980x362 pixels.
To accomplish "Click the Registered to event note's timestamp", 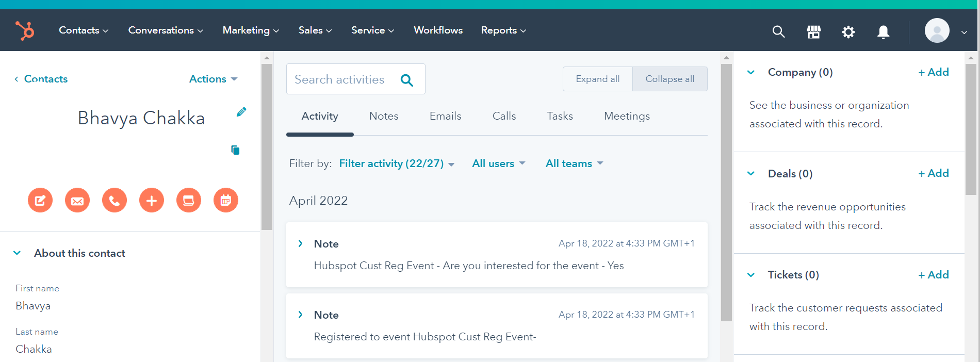I will [627, 315].
